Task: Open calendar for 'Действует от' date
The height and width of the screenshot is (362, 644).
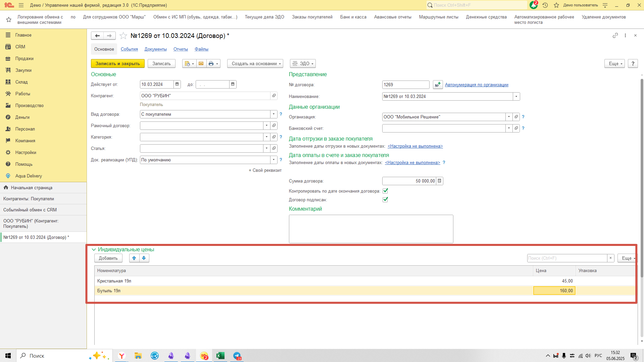Action: (177, 84)
